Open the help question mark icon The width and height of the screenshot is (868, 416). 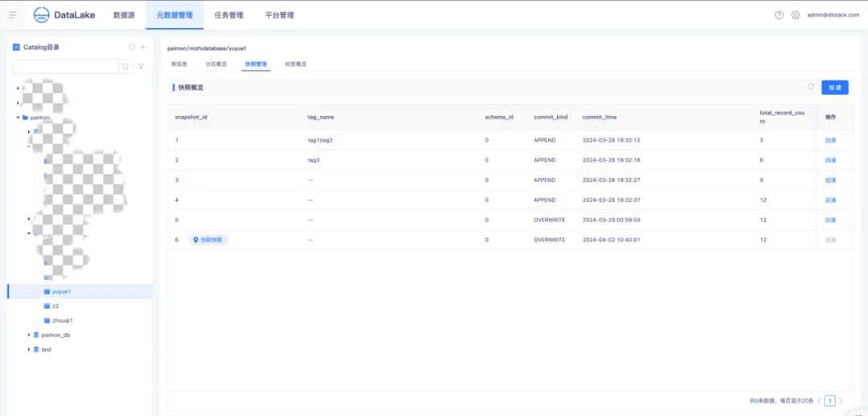point(779,14)
